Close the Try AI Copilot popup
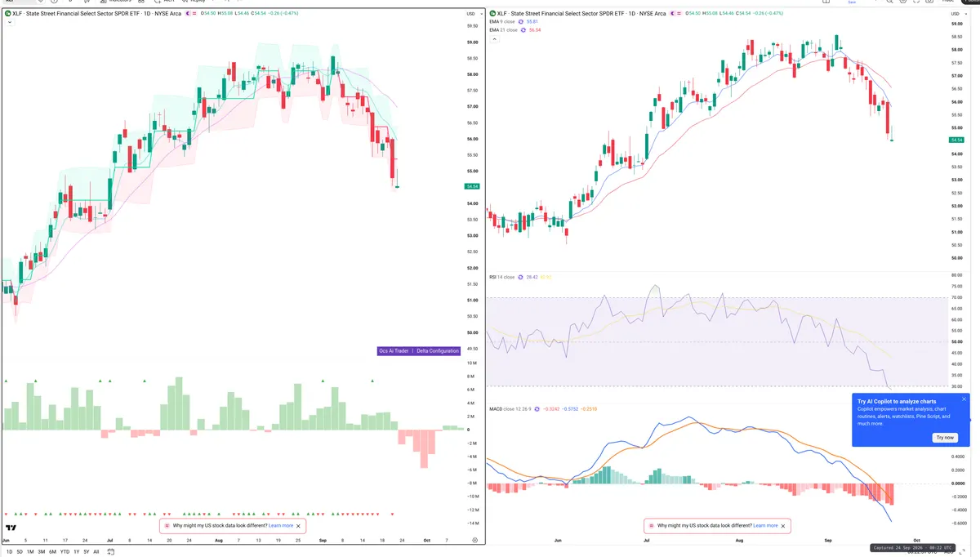 coord(964,399)
